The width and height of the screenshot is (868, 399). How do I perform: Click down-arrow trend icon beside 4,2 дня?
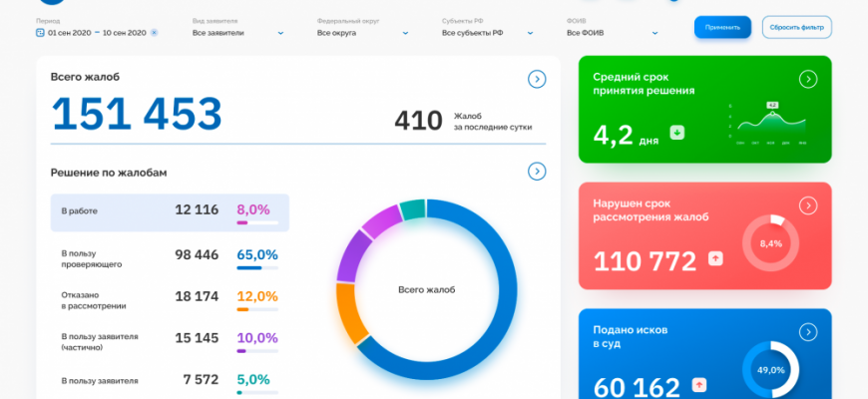coord(677,133)
